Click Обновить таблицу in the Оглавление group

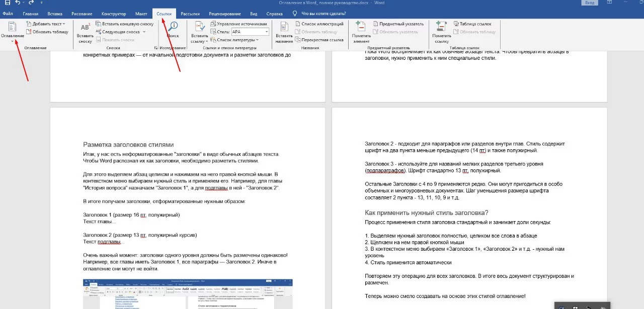click(50, 32)
